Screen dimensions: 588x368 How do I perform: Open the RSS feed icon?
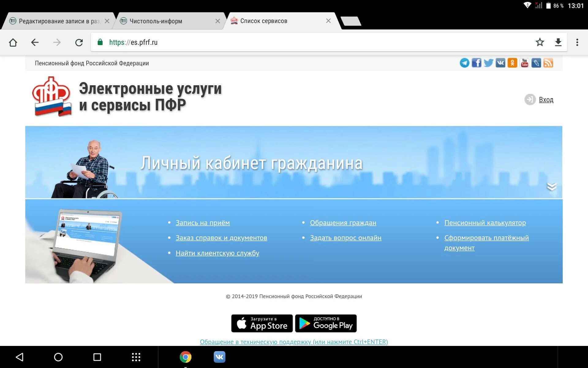point(548,63)
